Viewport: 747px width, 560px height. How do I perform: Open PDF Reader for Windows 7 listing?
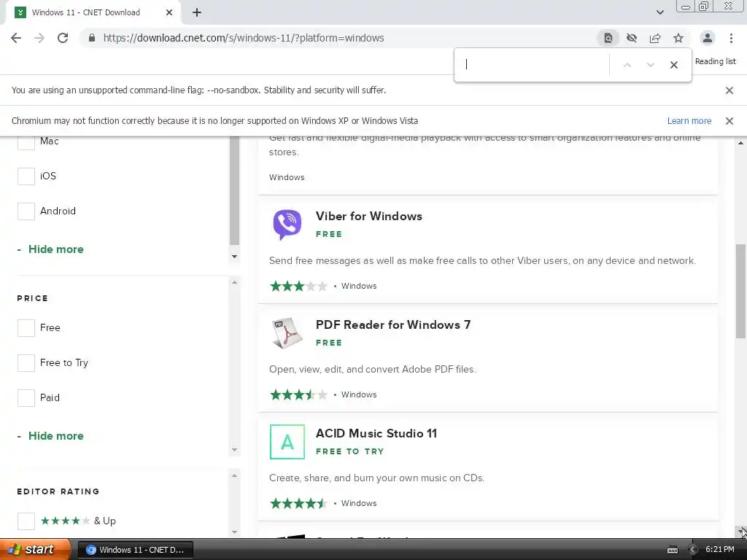pyautogui.click(x=393, y=324)
